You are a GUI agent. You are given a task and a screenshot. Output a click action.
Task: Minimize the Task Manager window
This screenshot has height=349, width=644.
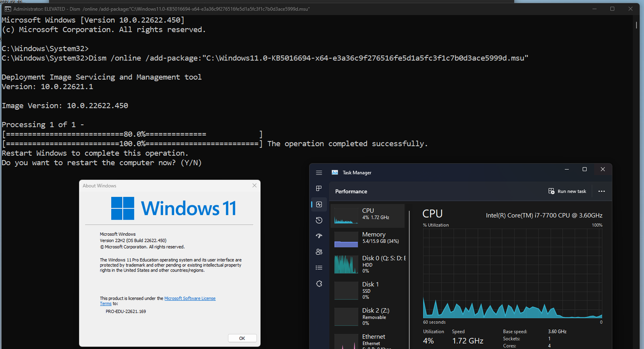(566, 169)
